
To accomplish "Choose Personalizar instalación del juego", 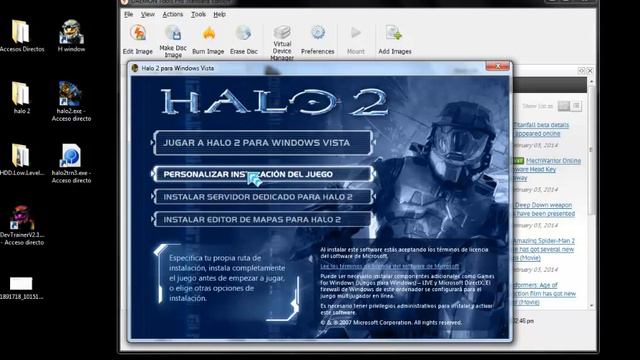I will pos(263,174).
